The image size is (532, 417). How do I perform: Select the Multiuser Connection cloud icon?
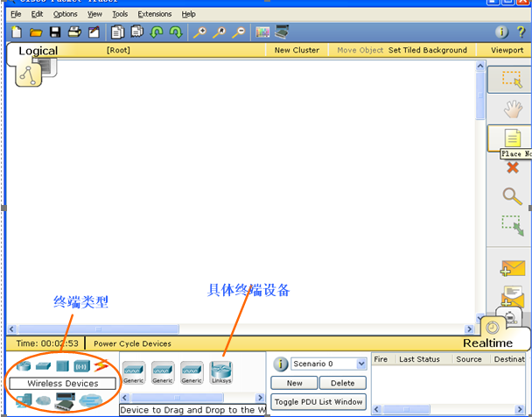[91, 401]
